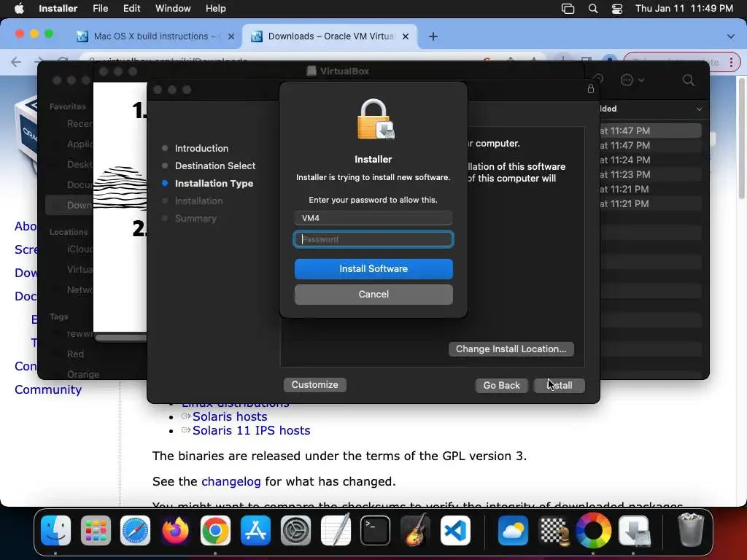
Task: Click the browser back arrow
Action: pyautogui.click(x=16, y=62)
